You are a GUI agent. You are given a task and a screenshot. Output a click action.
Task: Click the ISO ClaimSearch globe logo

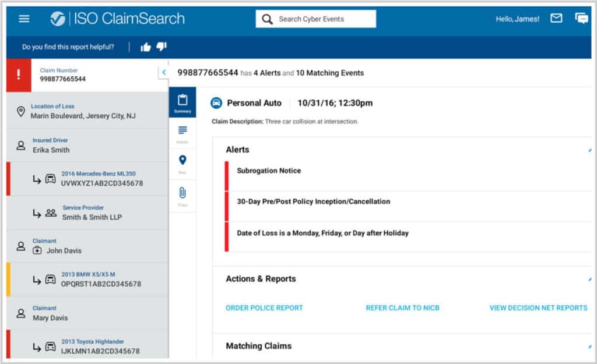[x=58, y=19]
